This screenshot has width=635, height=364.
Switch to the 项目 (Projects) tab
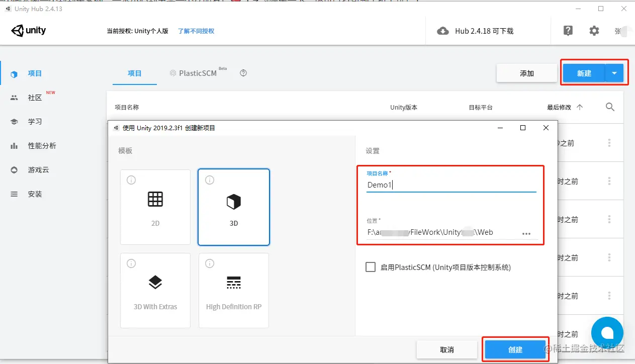coord(134,73)
